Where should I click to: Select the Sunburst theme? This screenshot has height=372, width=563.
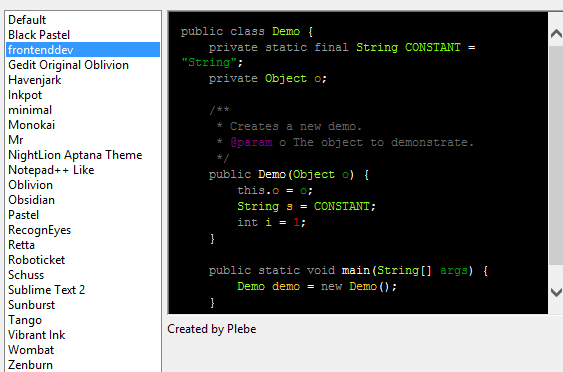83,305
